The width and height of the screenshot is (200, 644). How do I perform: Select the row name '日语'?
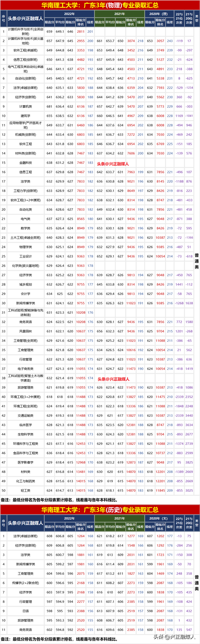pos(25,611)
